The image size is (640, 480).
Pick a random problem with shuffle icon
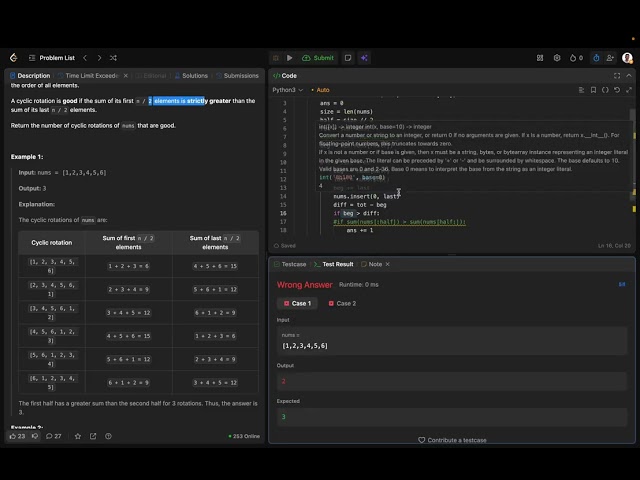[x=113, y=58]
